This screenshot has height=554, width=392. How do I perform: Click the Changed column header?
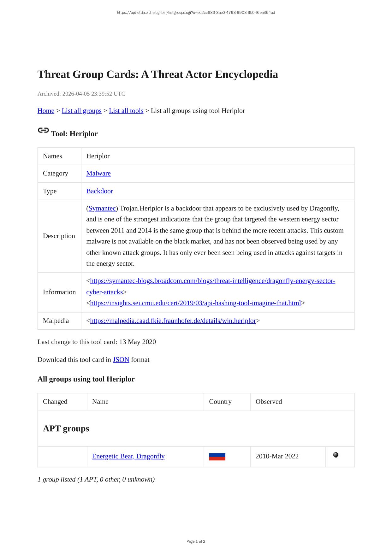pyautogui.click(x=55, y=402)
